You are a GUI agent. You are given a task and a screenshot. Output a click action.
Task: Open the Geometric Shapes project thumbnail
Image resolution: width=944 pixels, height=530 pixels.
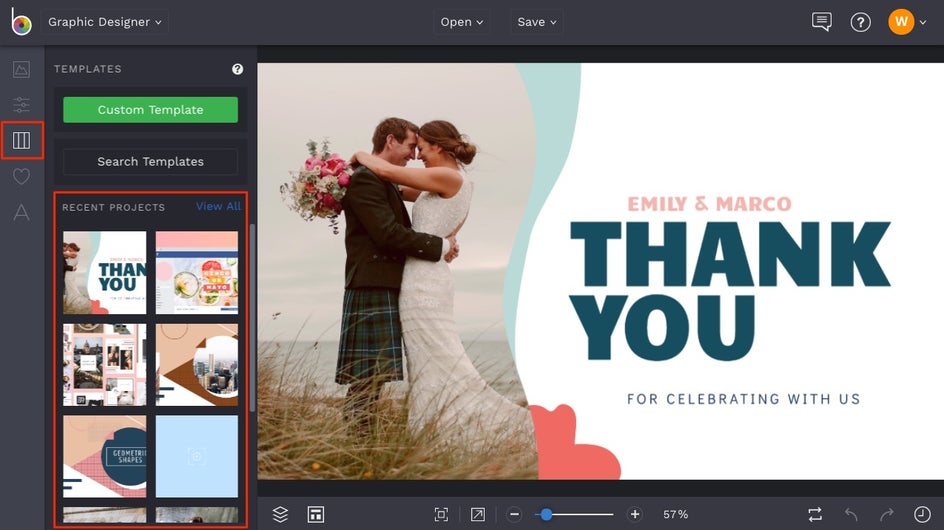(105, 457)
